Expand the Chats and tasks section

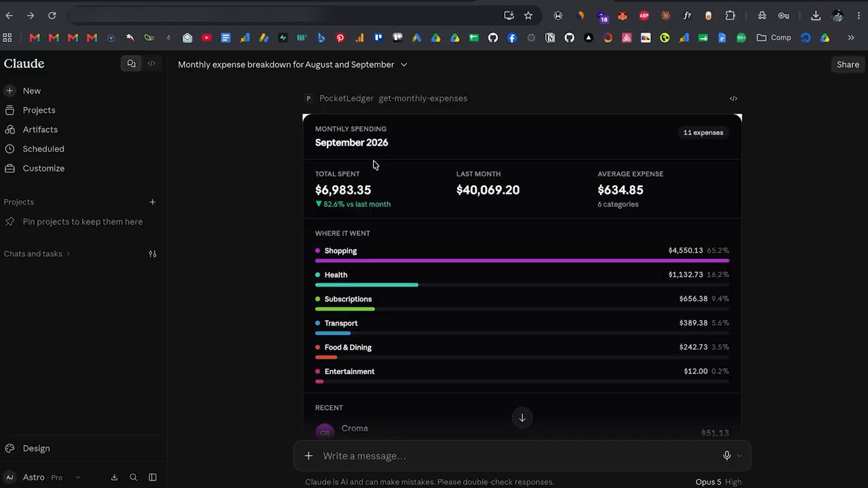click(x=37, y=254)
